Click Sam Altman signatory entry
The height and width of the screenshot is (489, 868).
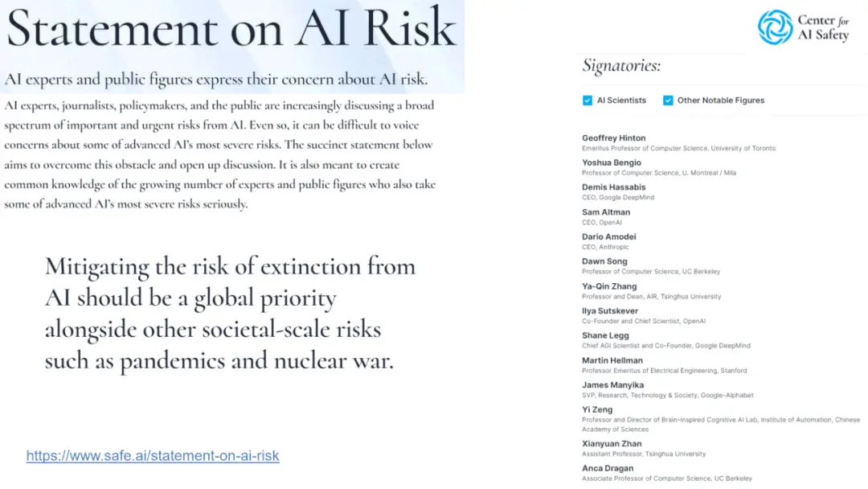[x=606, y=212]
